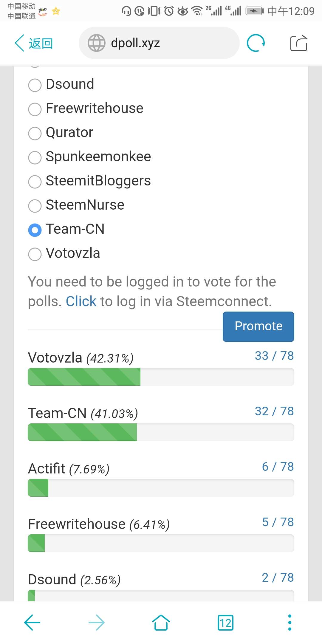Viewport: 322px width, 644px height.
Task: Tap the forward arrow in bottom bar
Action: pyautogui.click(x=97, y=623)
